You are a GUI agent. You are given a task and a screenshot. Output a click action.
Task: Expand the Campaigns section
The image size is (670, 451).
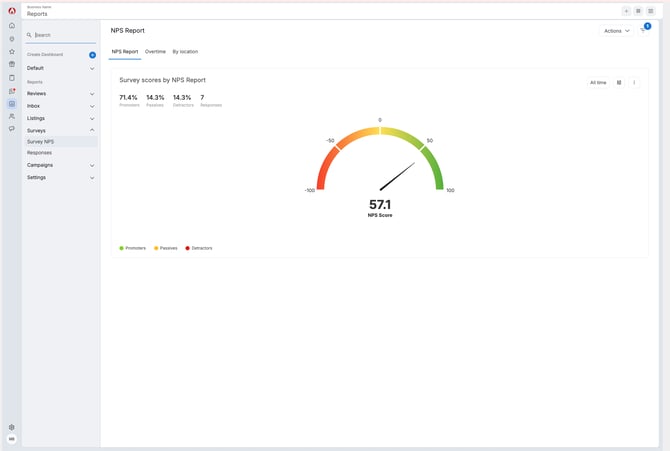click(x=60, y=165)
